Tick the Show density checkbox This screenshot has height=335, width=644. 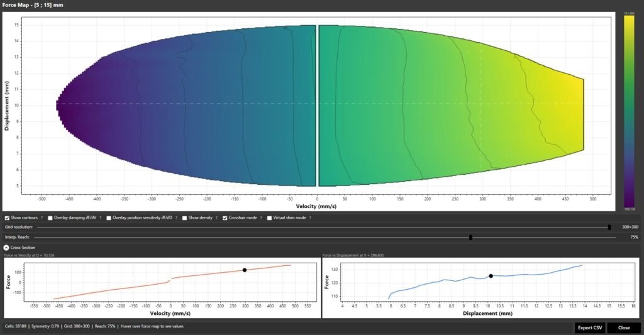pos(184,218)
